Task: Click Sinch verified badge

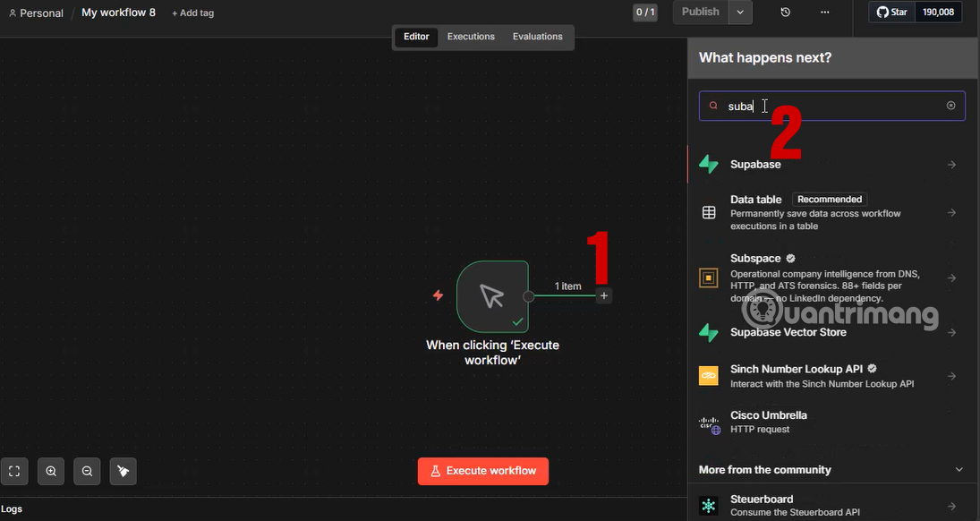Action: [872, 369]
